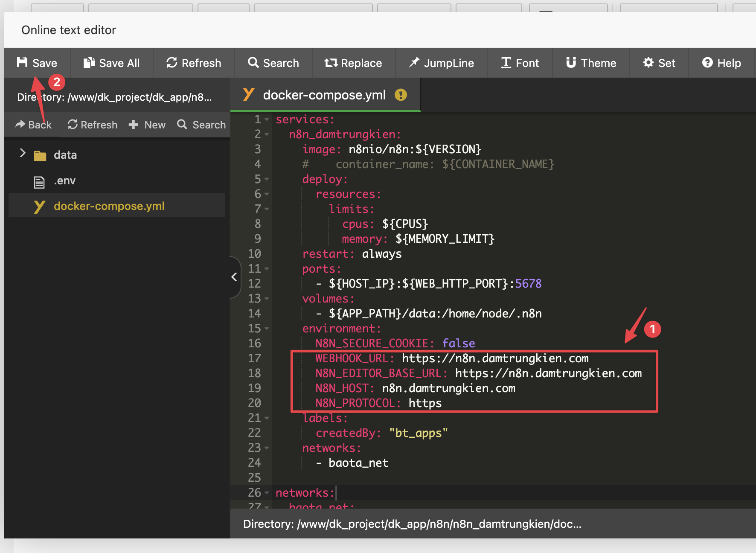
Task: Click the New button label in file panel
Action: [x=155, y=125]
